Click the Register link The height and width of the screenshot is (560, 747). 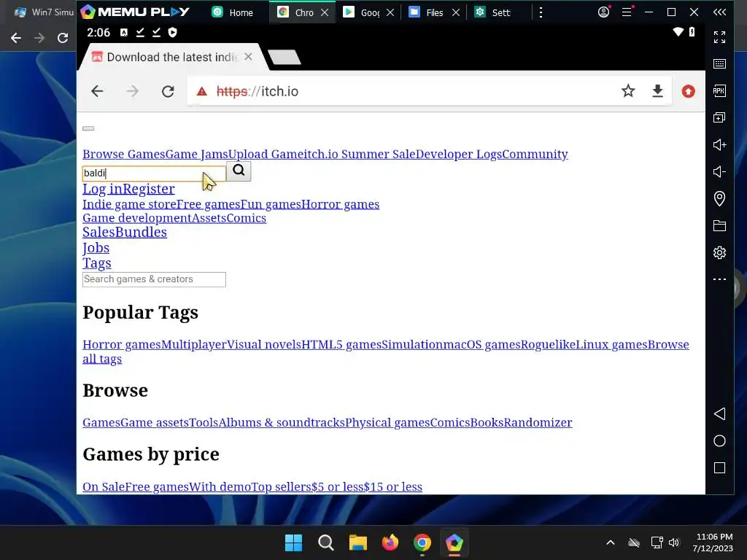click(149, 189)
